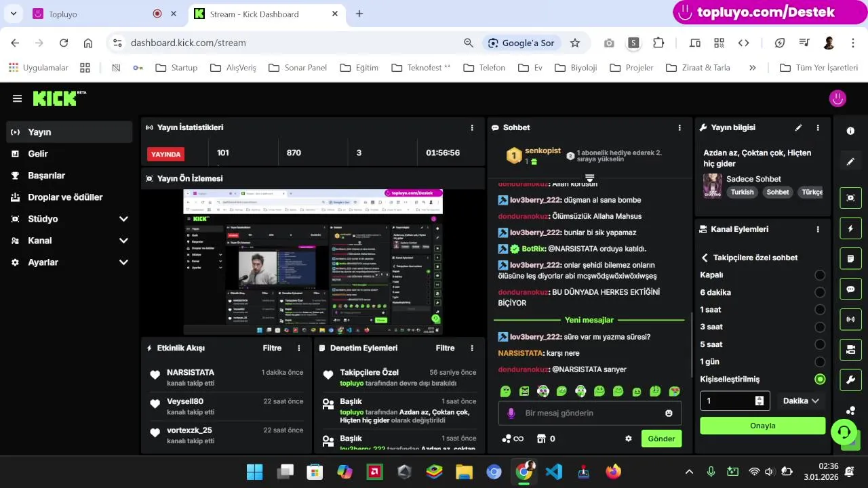Open the Yayın sidebar item

[69, 132]
